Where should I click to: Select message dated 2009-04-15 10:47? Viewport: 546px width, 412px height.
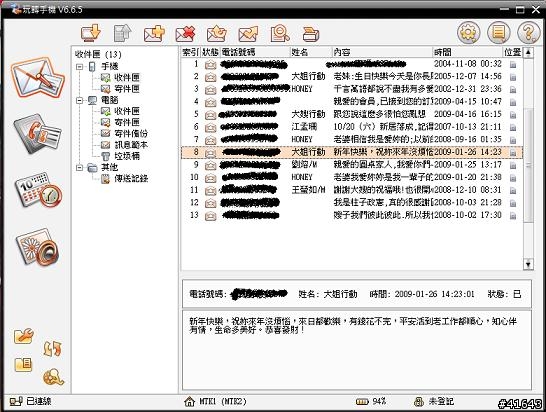[352, 102]
